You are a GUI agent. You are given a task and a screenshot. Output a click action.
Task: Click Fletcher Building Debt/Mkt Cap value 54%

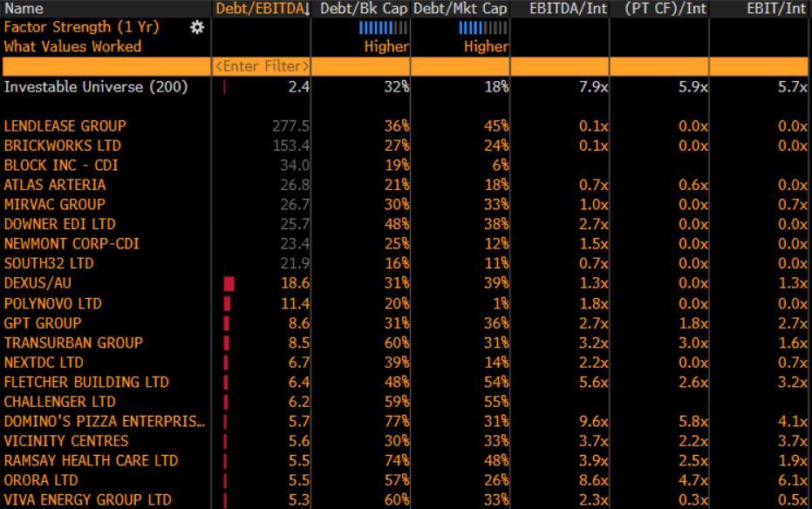(496, 383)
